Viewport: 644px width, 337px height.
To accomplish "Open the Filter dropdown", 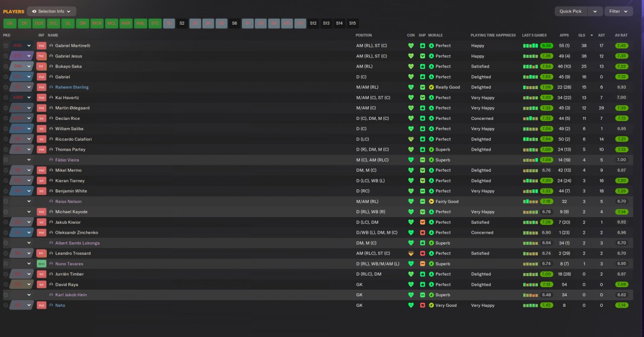I will pos(618,11).
